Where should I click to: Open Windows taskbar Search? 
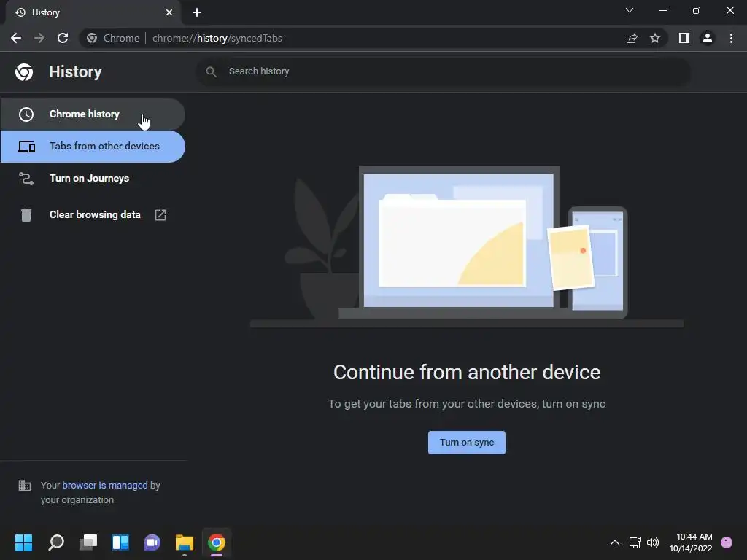click(x=56, y=542)
